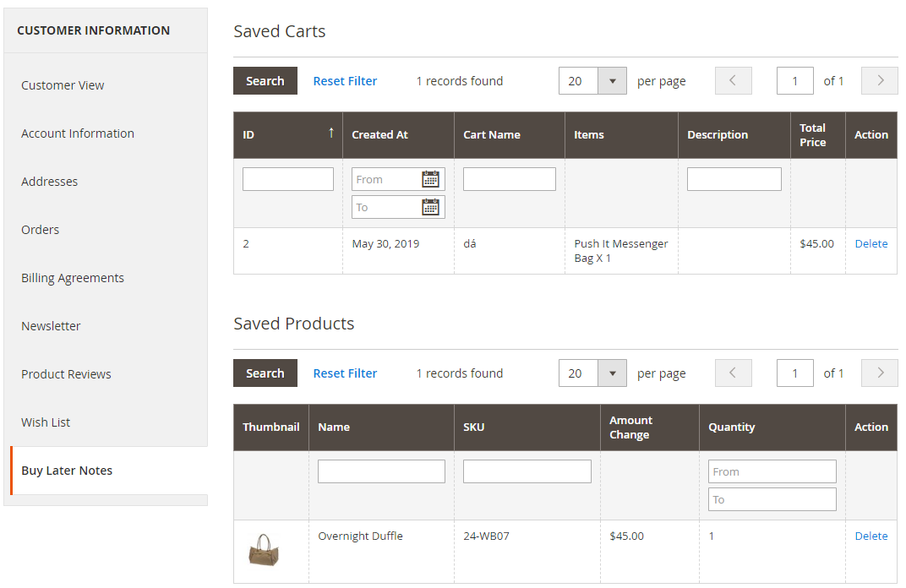Go to next page in Saved Carts

(879, 81)
